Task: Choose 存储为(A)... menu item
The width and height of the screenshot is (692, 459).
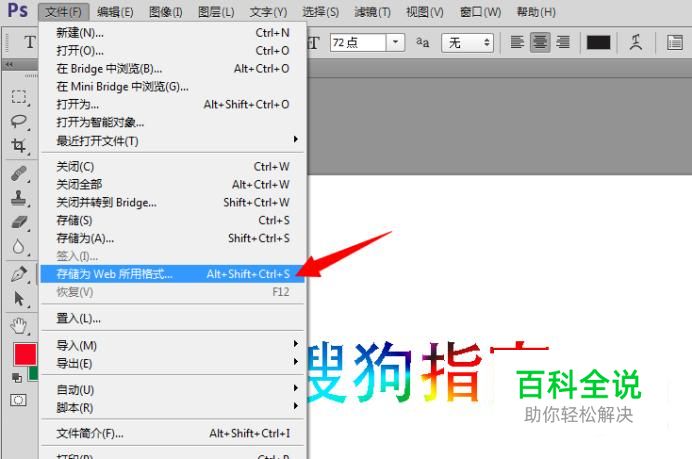Action: click(172, 238)
